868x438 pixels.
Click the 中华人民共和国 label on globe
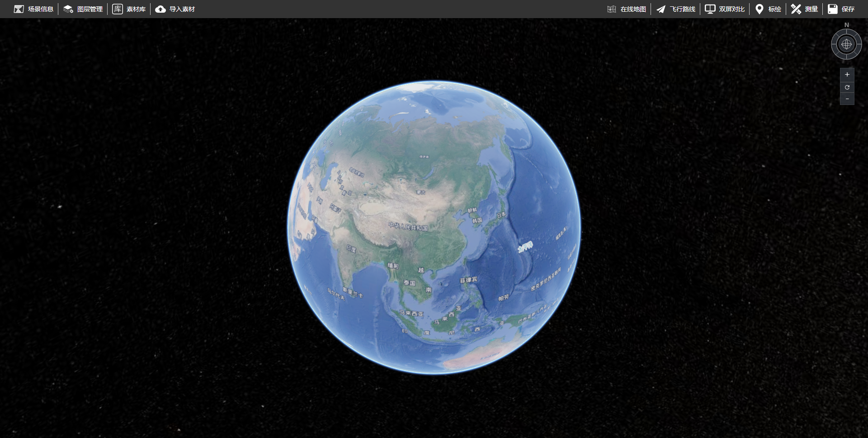[408, 226]
